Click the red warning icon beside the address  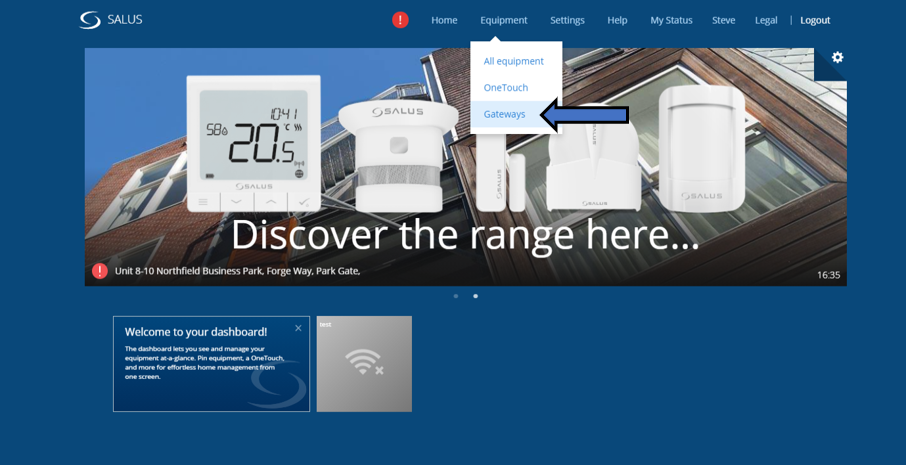point(100,271)
